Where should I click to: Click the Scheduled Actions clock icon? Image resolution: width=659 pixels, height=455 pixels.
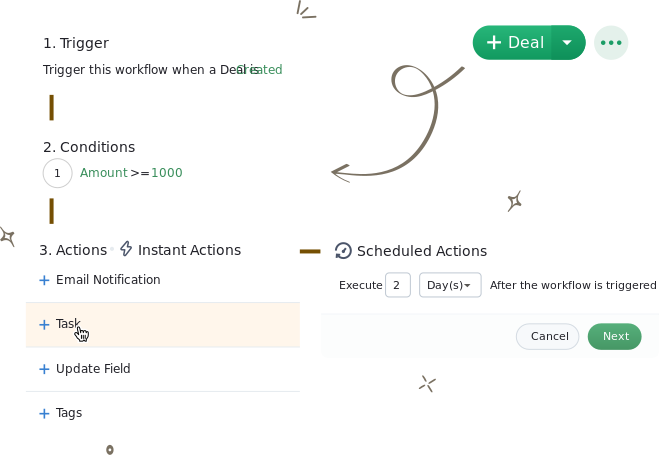343,251
